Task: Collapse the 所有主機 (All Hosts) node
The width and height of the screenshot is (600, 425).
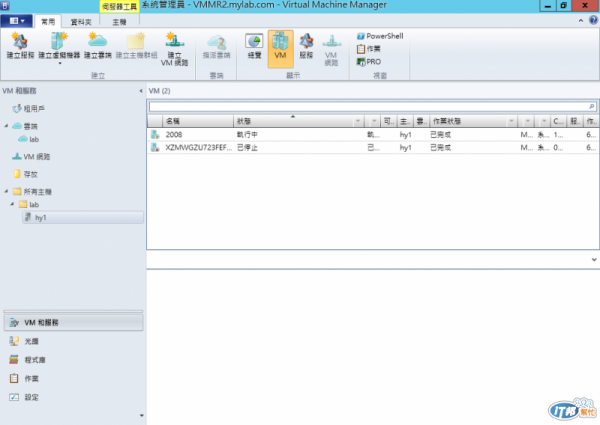Action: coord(6,191)
